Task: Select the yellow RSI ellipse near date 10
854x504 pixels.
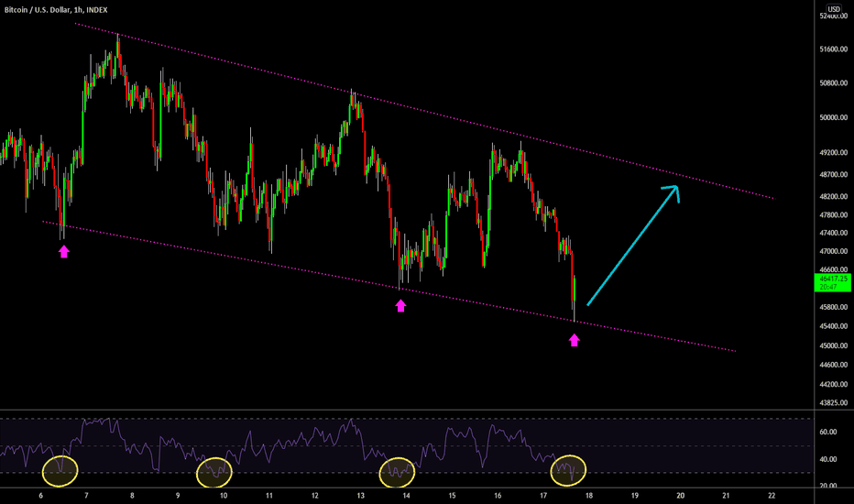Action: (214, 472)
